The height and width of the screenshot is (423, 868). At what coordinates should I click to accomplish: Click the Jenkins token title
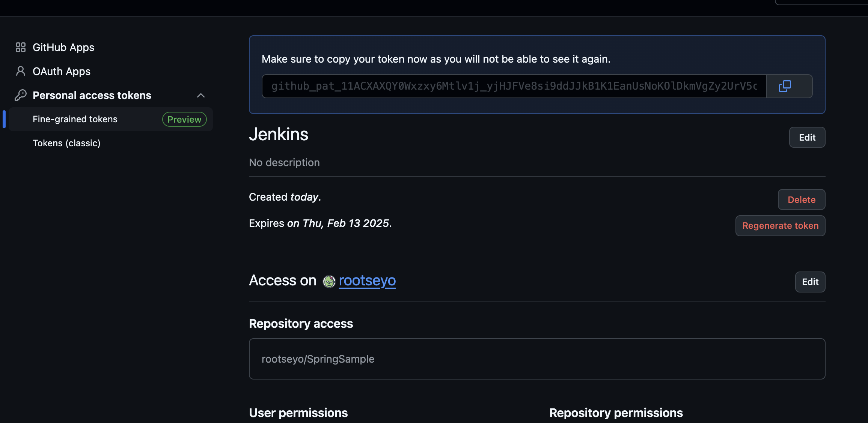279,134
